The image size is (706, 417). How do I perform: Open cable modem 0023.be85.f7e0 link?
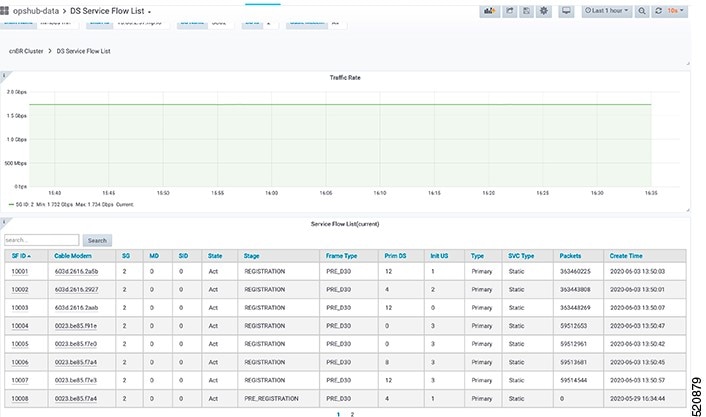[76, 344]
